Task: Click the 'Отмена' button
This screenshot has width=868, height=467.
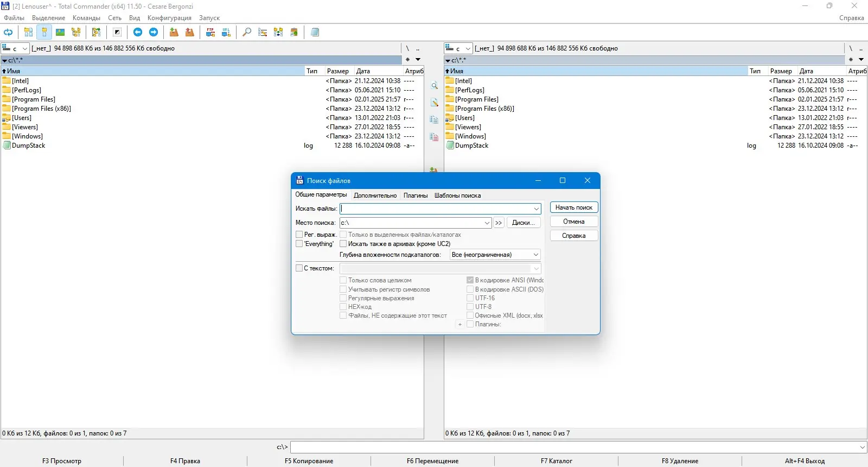Action: pos(574,222)
